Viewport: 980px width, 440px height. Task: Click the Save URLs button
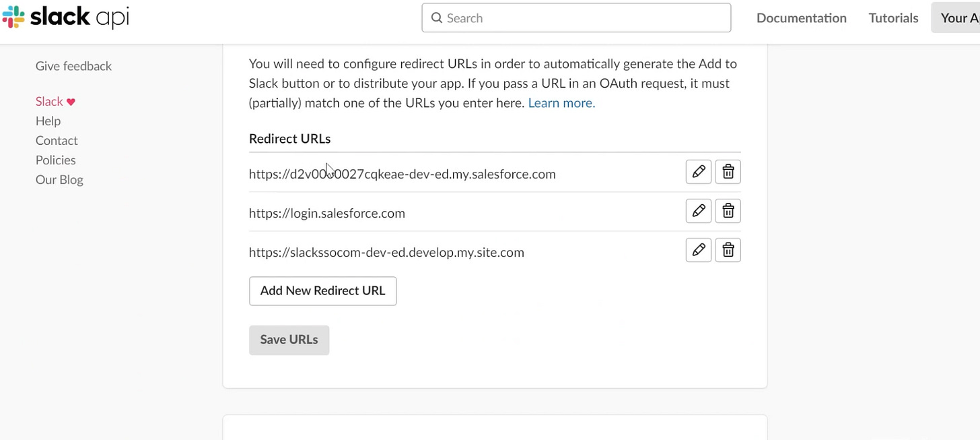(289, 340)
